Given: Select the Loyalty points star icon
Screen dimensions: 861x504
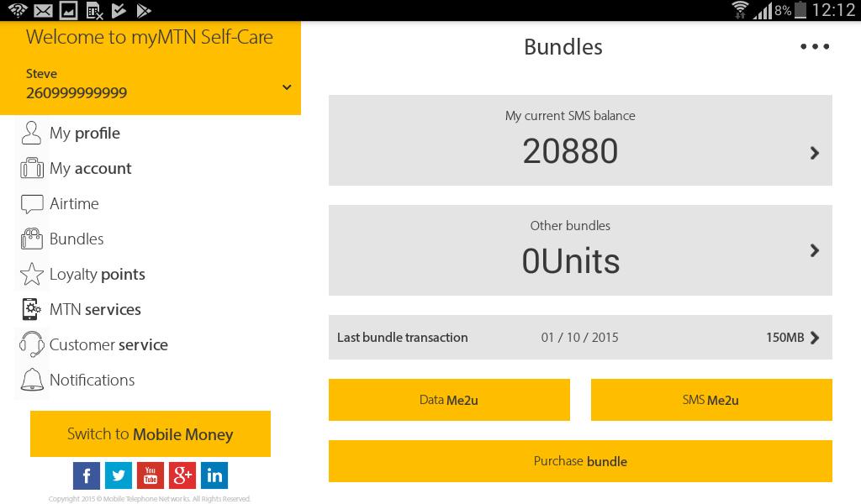Looking at the screenshot, I should tap(31, 273).
